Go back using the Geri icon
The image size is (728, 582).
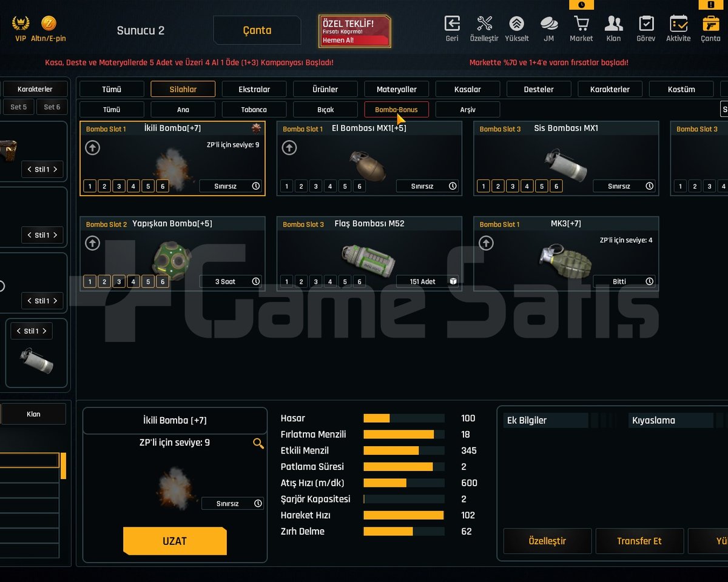(x=452, y=24)
